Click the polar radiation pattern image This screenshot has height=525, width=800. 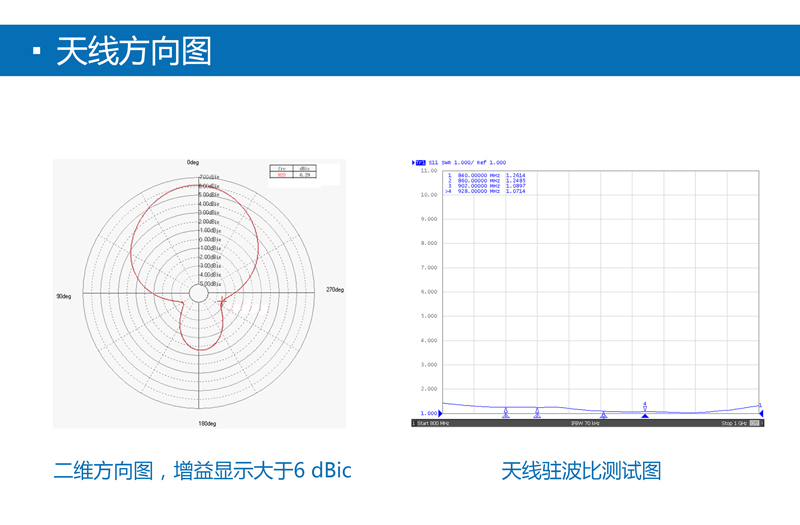pyautogui.click(x=199, y=293)
